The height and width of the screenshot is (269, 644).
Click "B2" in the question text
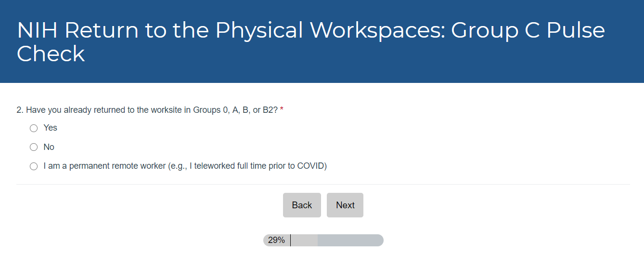269,110
